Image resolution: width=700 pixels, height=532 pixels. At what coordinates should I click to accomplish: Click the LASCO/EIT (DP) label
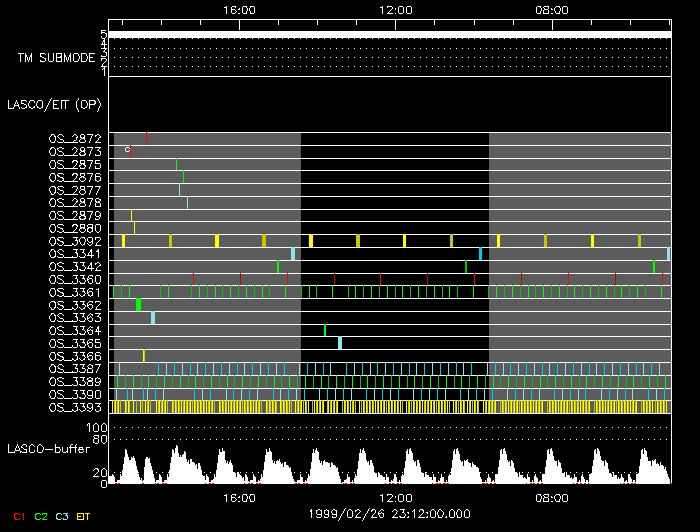point(55,104)
